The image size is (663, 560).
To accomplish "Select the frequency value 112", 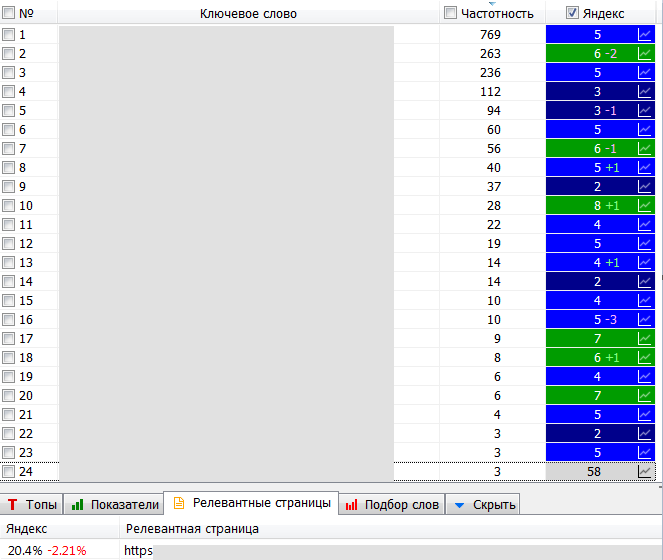I will coord(490,92).
